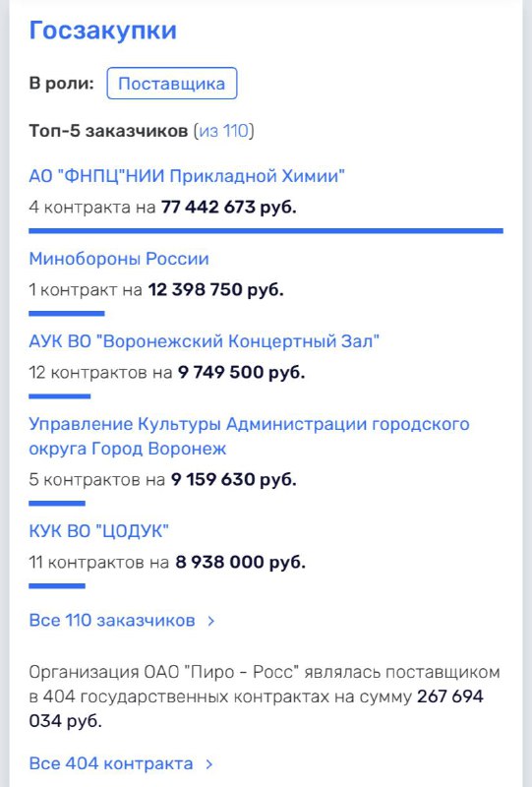
Task: Open АУК ВО "Воронежский Концертный Зал" link
Action: point(204,341)
